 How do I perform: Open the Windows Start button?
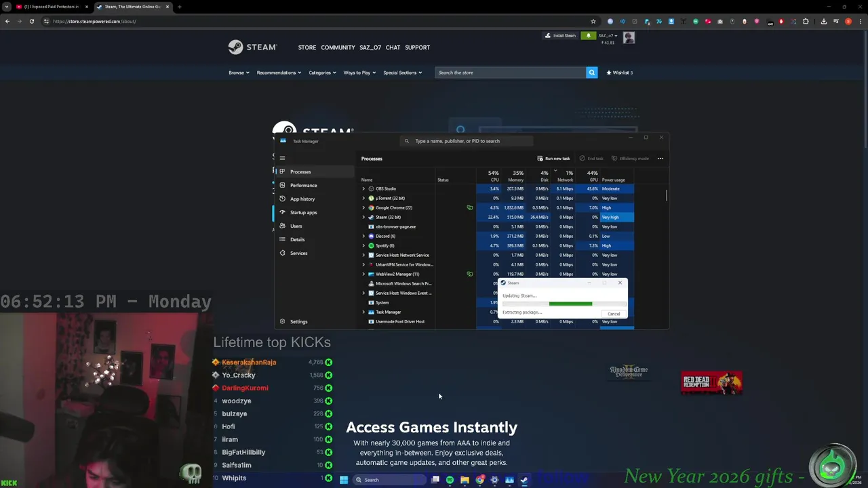(344, 480)
